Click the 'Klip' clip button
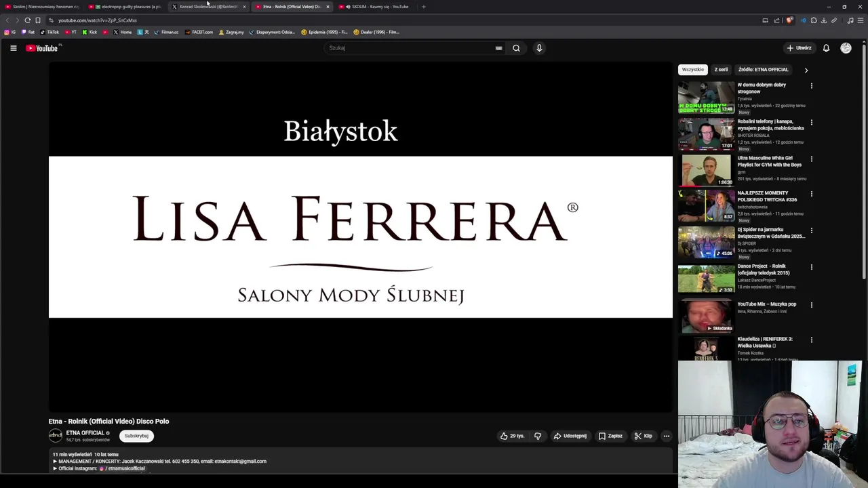The height and width of the screenshot is (488, 868). pyautogui.click(x=643, y=436)
